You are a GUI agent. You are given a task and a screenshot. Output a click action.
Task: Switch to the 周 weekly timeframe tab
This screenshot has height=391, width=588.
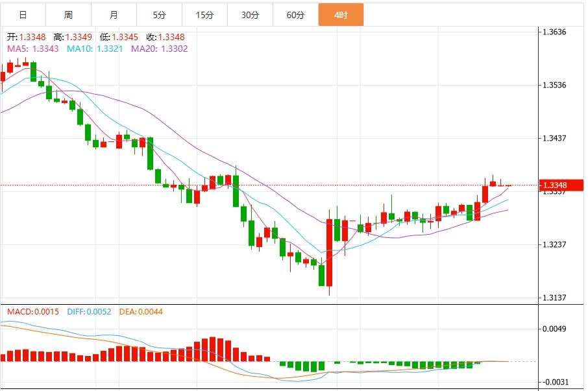coord(67,14)
